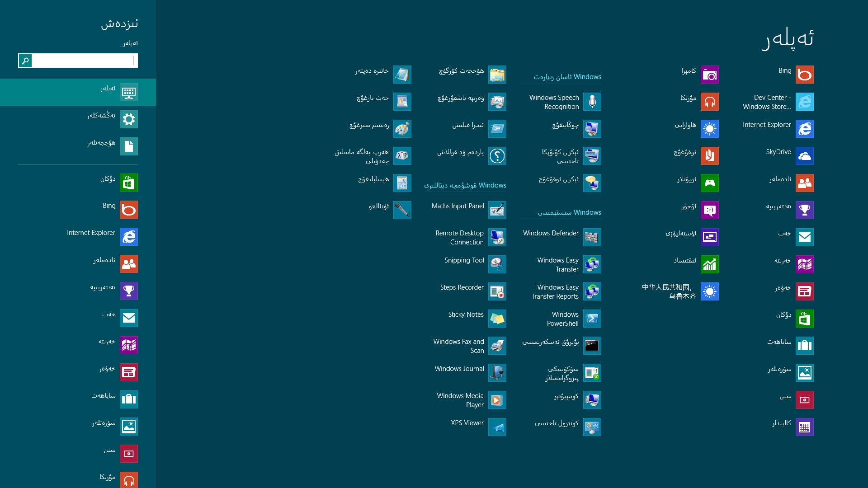Open Windows Fax and Scan icon
This screenshot has height=488, width=868.
(497, 346)
